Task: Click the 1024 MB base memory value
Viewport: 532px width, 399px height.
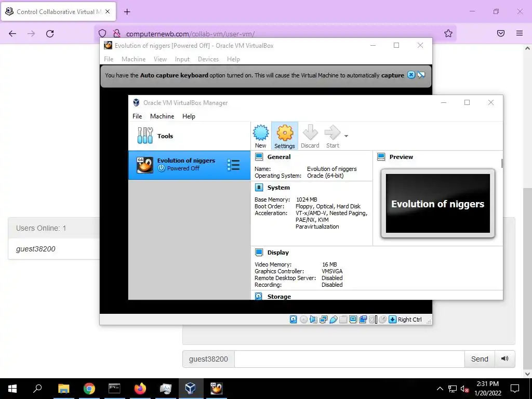Action: pyautogui.click(x=307, y=199)
